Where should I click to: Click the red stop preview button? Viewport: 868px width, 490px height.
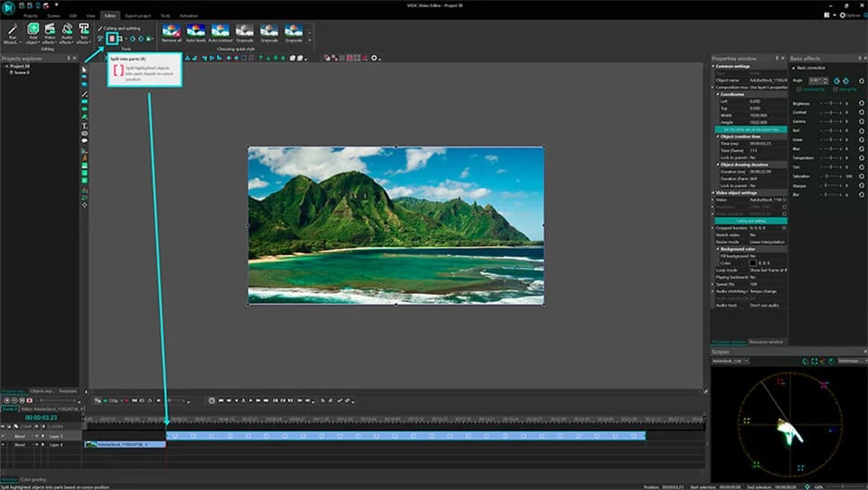(x=30, y=400)
